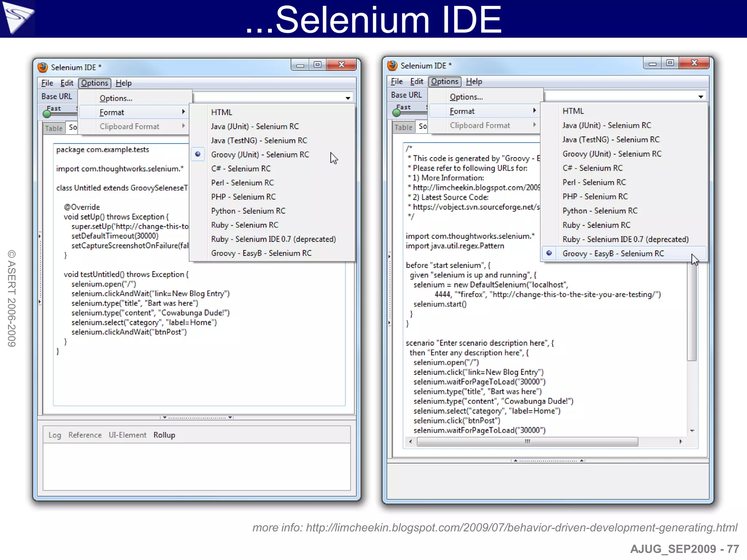Open File menu in left Selenium IDE window

coord(47,83)
